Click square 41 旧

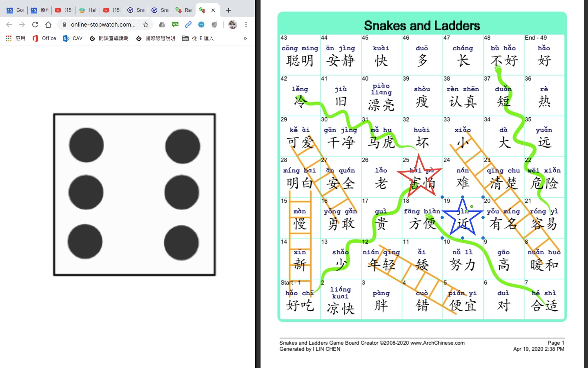point(341,96)
